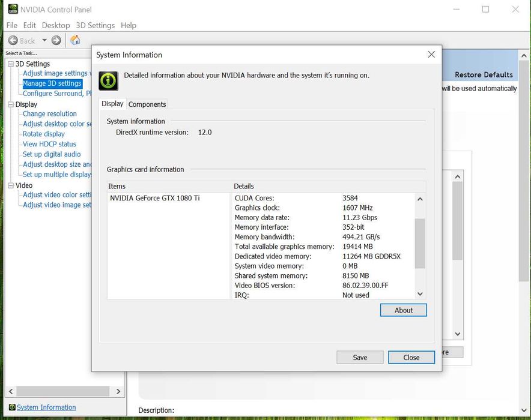Select Change resolution task
531x420 pixels.
click(49, 113)
